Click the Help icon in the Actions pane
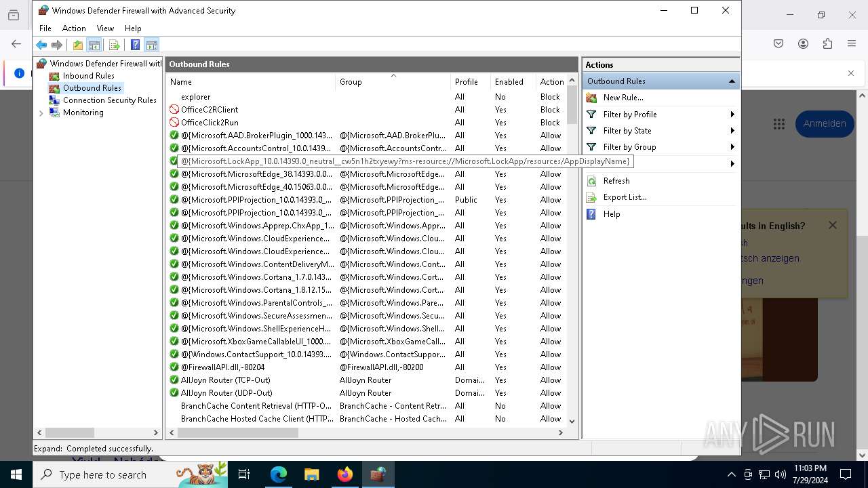The width and height of the screenshot is (868, 488). 591,214
